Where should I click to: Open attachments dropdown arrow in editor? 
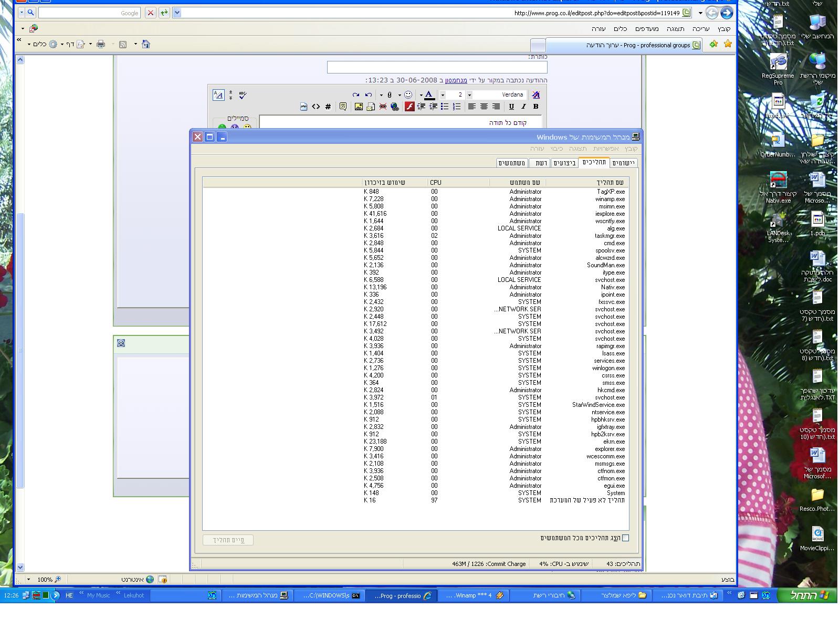(x=381, y=95)
